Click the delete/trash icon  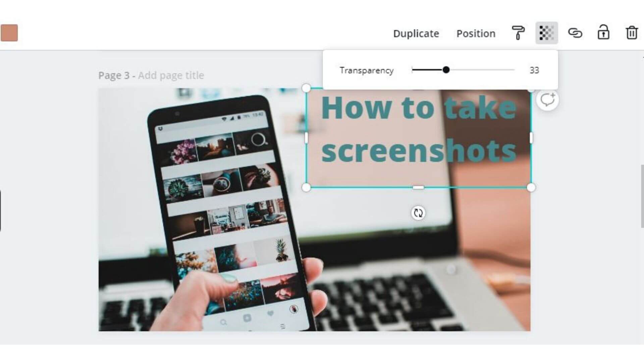[630, 33]
